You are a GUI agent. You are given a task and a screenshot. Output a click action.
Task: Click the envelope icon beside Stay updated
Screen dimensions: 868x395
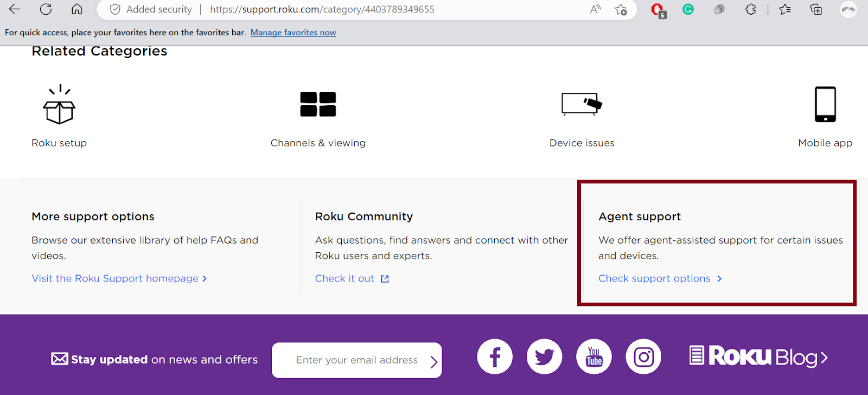tap(60, 359)
